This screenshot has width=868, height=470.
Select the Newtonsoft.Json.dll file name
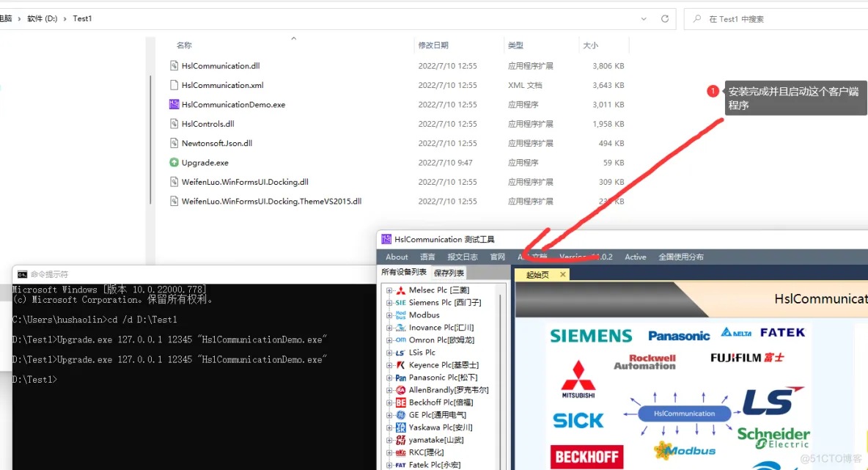pos(216,144)
